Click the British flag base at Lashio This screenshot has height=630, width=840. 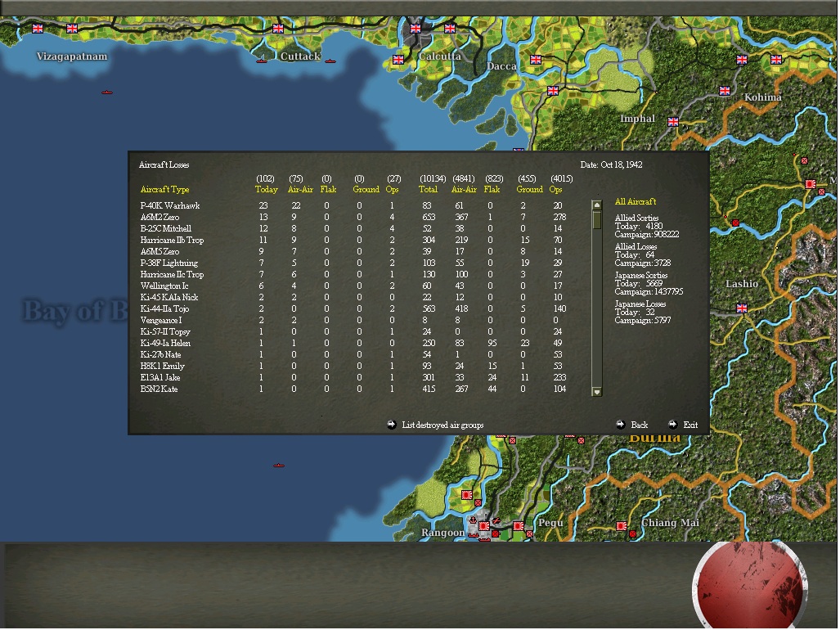742,308
